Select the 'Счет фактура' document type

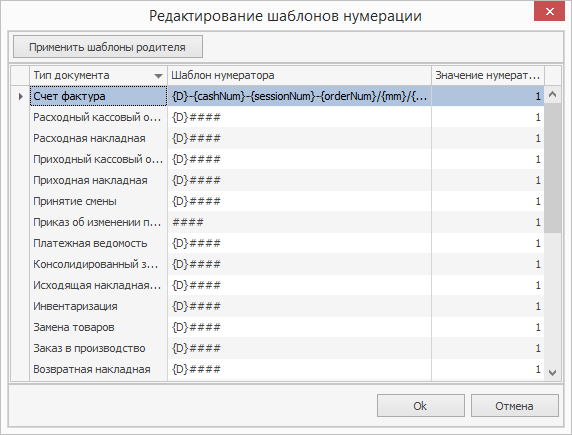coord(98,96)
